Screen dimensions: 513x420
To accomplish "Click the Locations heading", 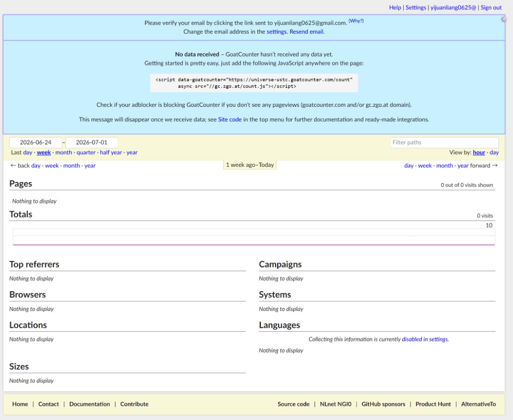I will [x=28, y=325].
